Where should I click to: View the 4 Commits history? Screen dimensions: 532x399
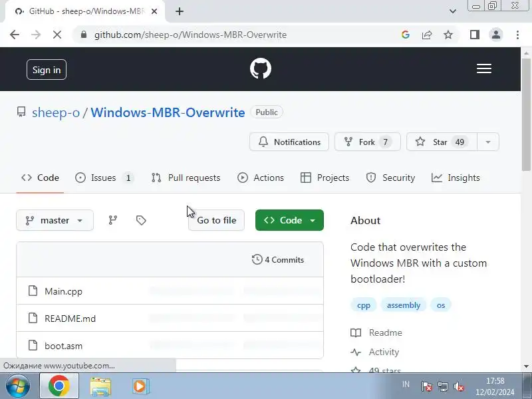(x=278, y=259)
